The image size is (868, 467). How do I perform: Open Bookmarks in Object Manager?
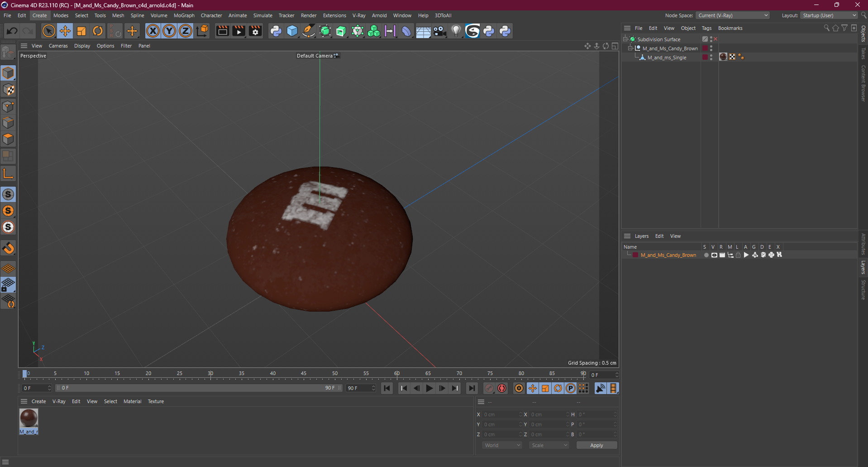(730, 28)
